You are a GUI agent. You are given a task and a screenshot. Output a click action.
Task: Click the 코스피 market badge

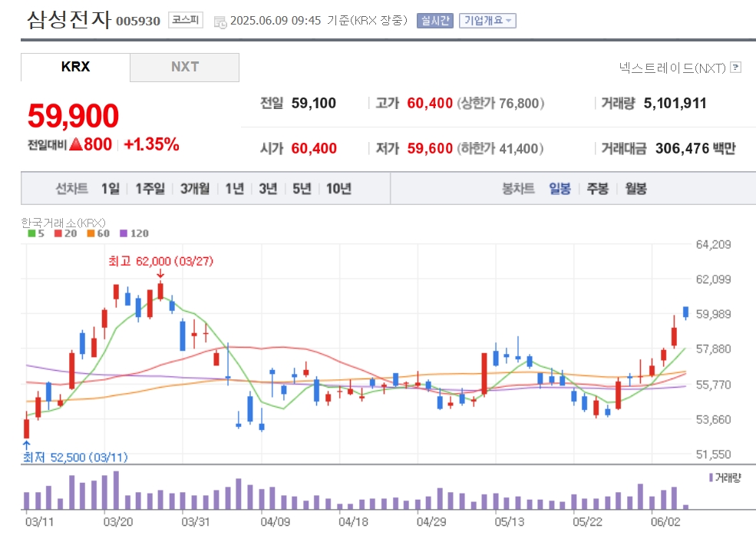[186, 21]
